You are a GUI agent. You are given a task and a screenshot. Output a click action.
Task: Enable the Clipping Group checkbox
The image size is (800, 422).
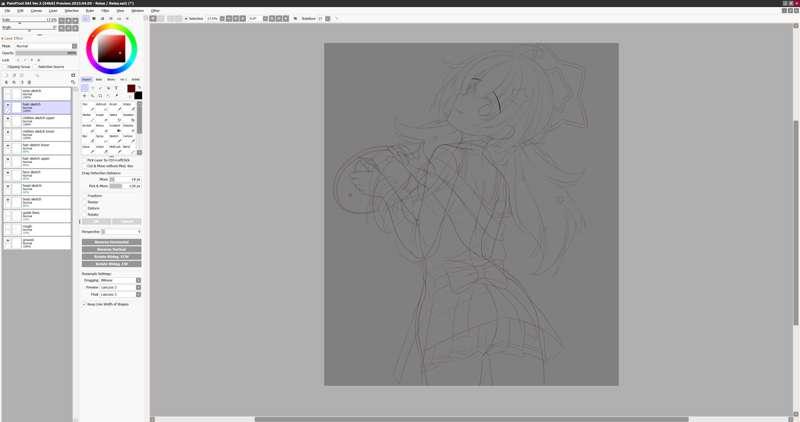coord(5,67)
